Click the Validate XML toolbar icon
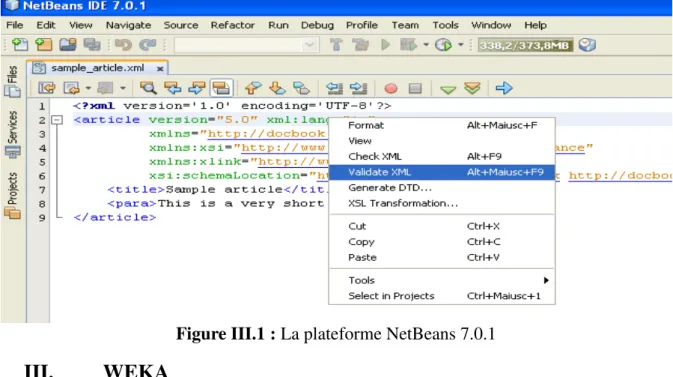 click(472, 88)
